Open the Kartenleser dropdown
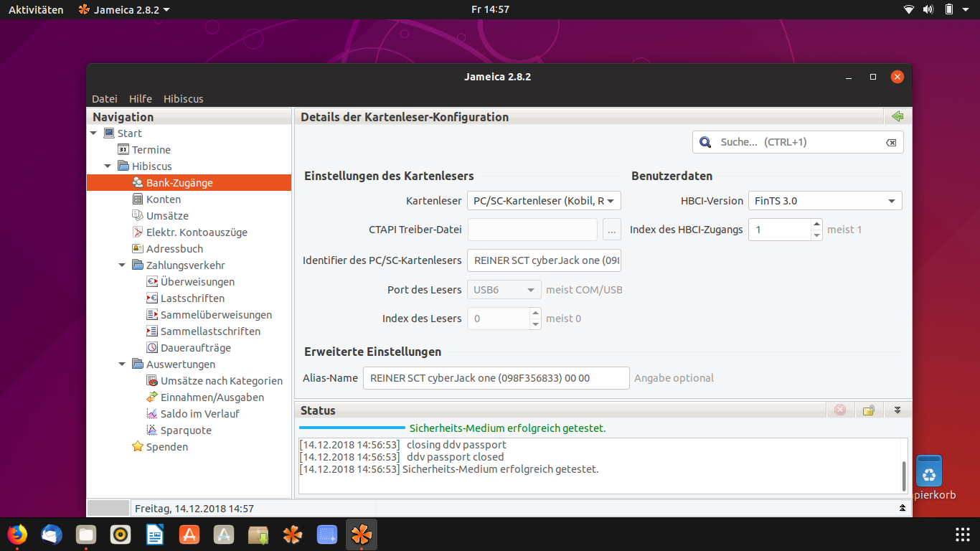The width and height of the screenshot is (980, 551). pos(544,201)
